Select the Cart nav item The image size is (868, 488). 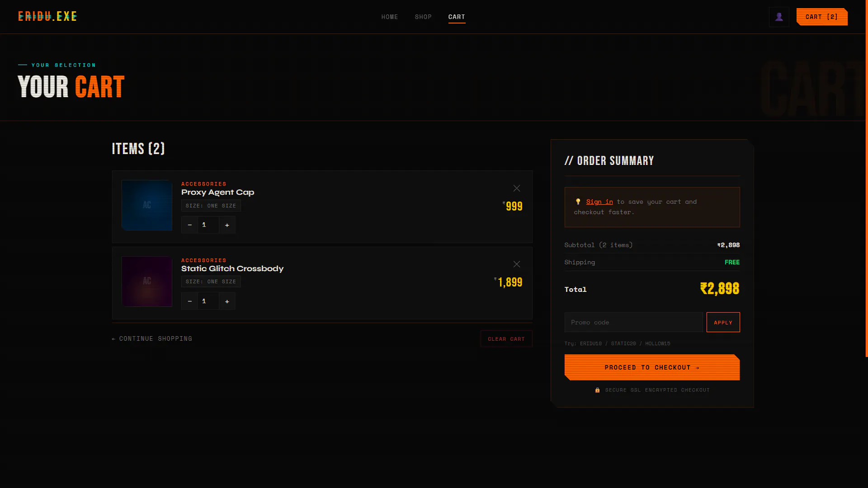(457, 17)
